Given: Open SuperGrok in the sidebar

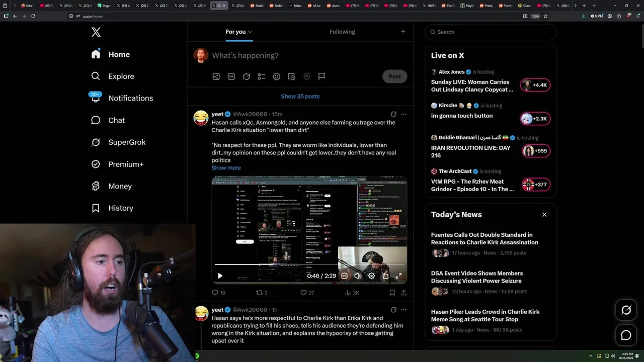Looking at the screenshot, I should (x=118, y=142).
